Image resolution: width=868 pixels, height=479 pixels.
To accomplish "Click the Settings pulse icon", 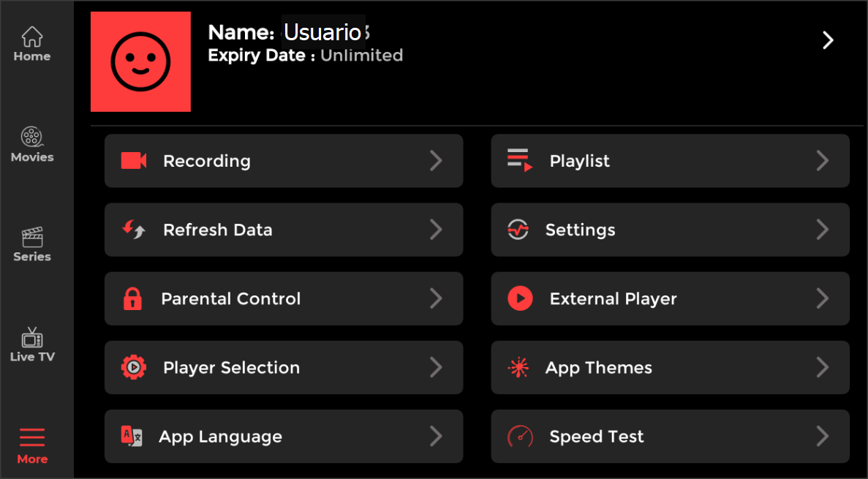I will (518, 230).
